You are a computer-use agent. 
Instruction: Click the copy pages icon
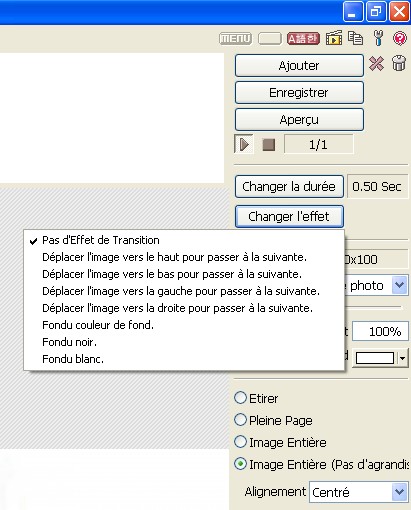(x=355, y=38)
